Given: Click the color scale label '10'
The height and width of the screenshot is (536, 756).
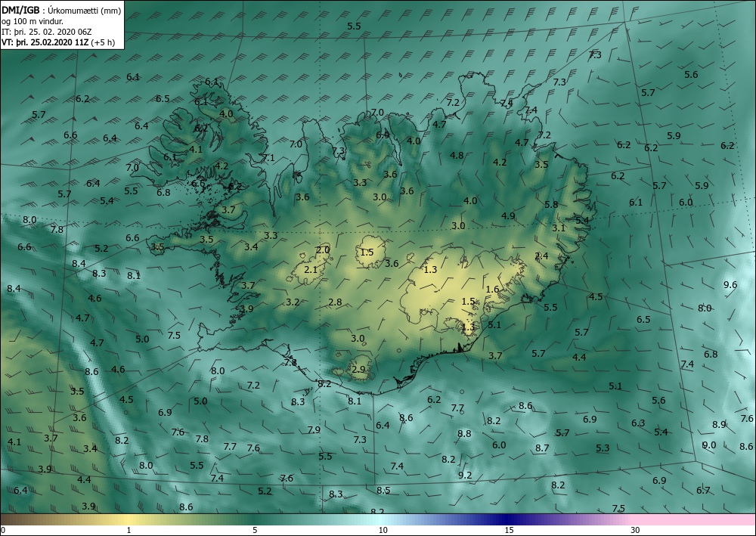Looking at the screenshot, I should (383, 530).
